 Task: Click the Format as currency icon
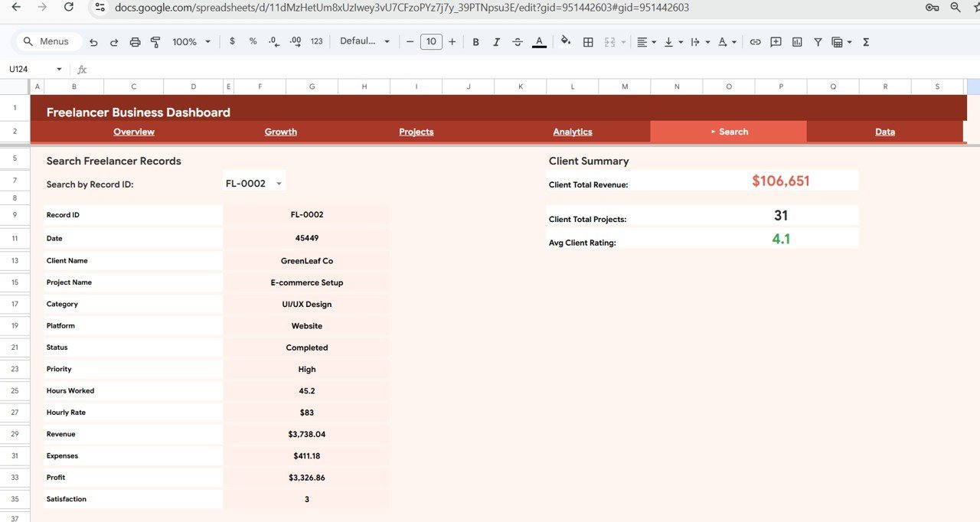click(232, 41)
